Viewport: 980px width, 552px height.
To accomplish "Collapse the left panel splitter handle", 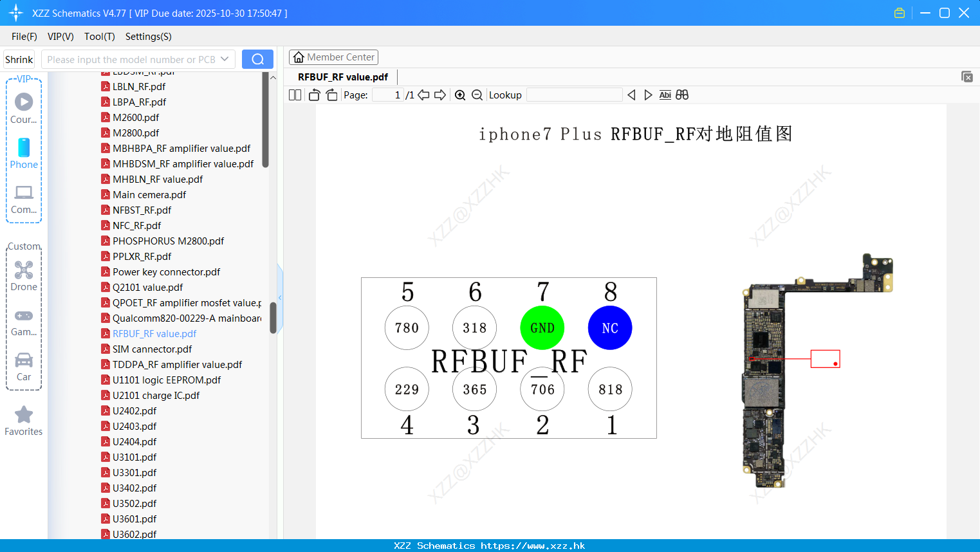I will [x=280, y=297].
